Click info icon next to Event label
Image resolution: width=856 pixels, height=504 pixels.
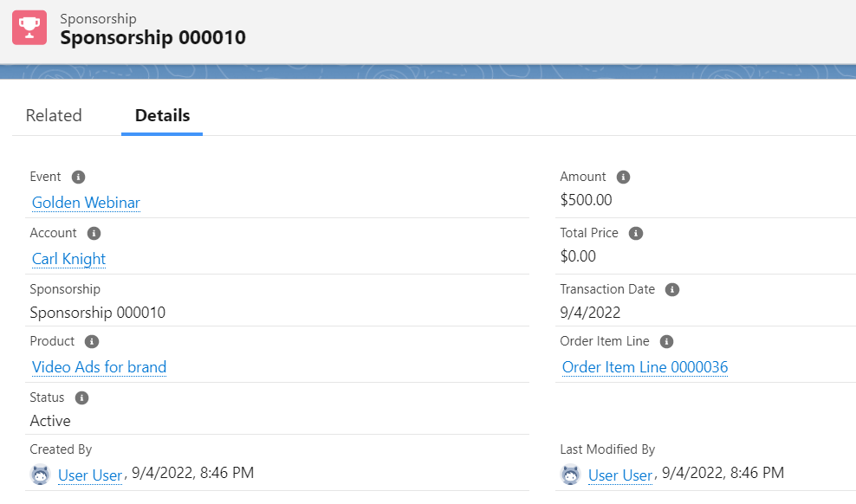coord(78,177)
